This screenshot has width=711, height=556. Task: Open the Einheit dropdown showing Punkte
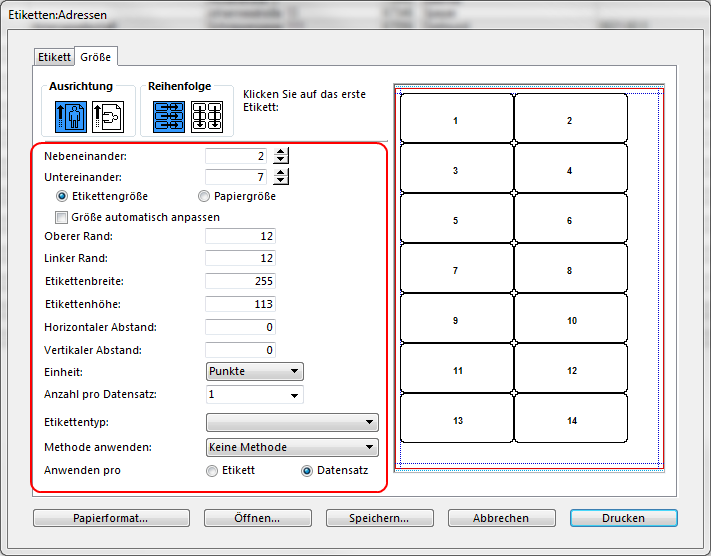pyautogui.click(x=254, y=371)
